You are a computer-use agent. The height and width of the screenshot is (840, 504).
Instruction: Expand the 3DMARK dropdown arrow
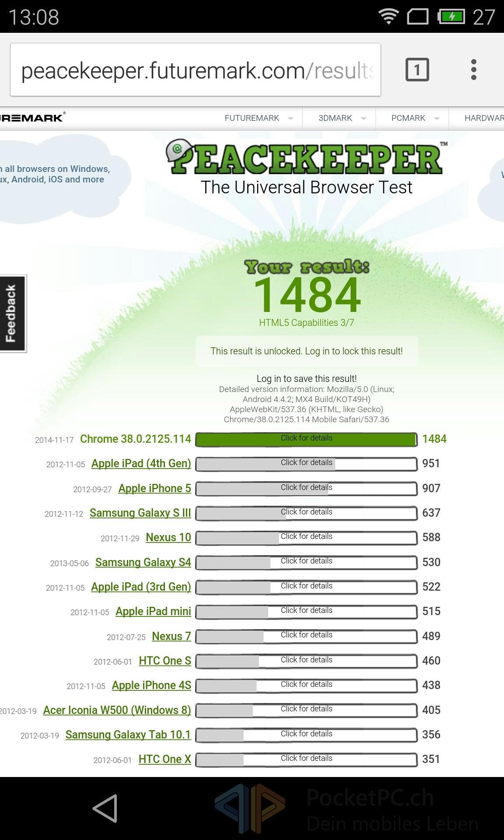364,119
